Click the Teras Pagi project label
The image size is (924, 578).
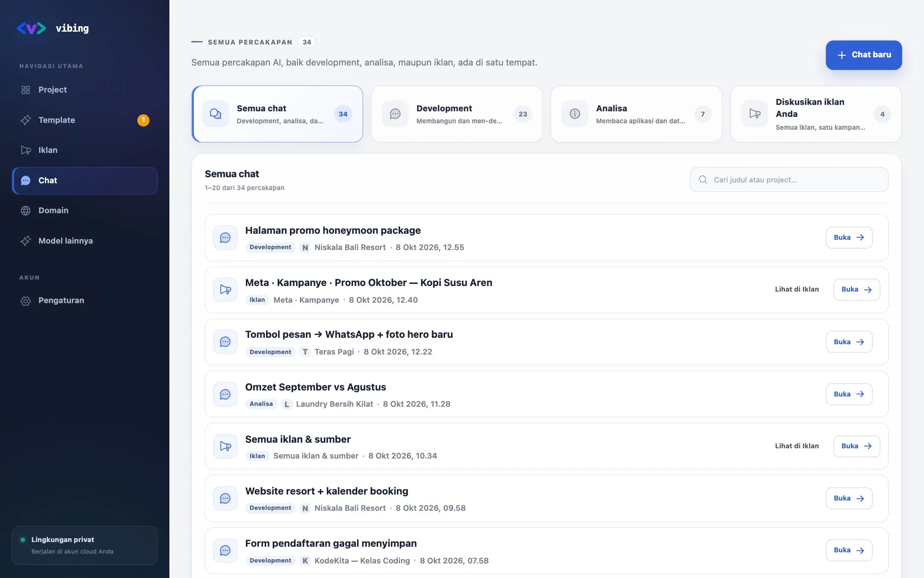tap(334, 352)
